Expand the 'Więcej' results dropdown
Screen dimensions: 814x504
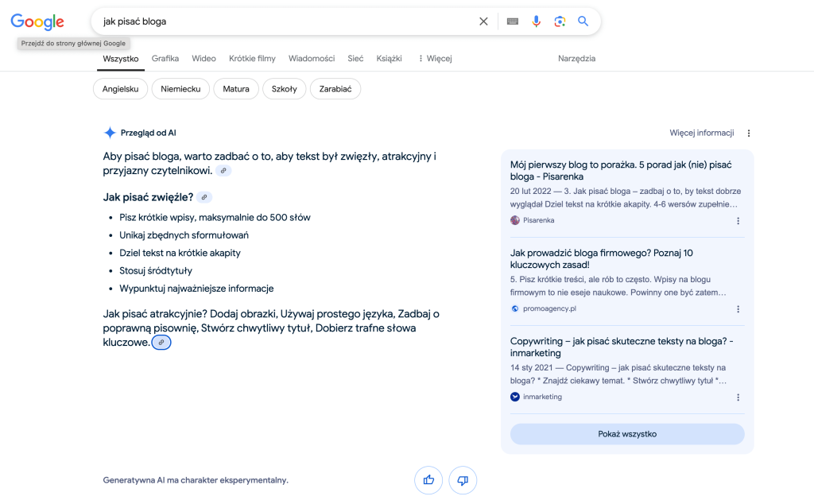[x=434, y=58]
